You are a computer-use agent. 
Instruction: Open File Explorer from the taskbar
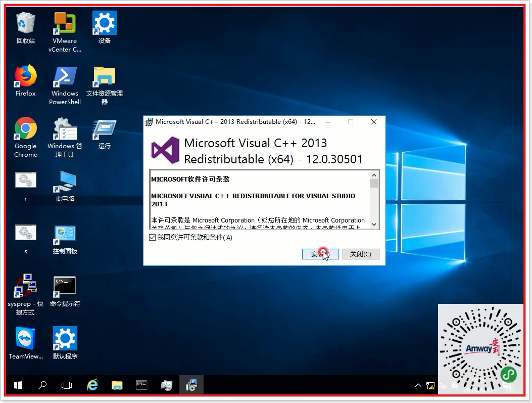(x=117, y=385)
